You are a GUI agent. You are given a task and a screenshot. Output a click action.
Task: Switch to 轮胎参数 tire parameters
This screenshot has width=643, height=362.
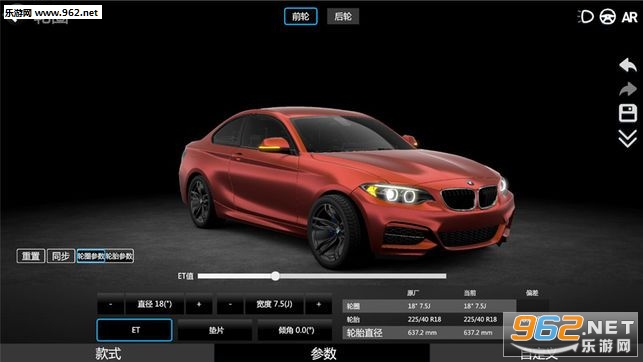coord(119,256)
